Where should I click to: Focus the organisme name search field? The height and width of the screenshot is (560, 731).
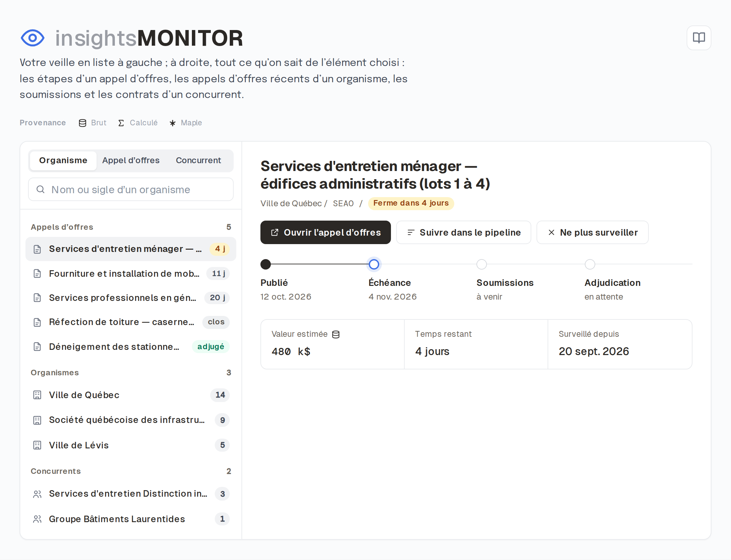131,189
